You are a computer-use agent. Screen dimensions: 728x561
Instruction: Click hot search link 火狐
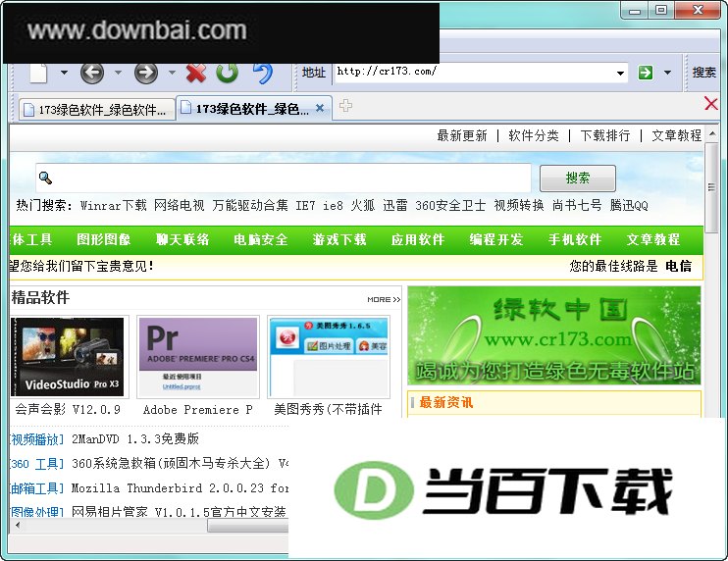click(363, 205)
